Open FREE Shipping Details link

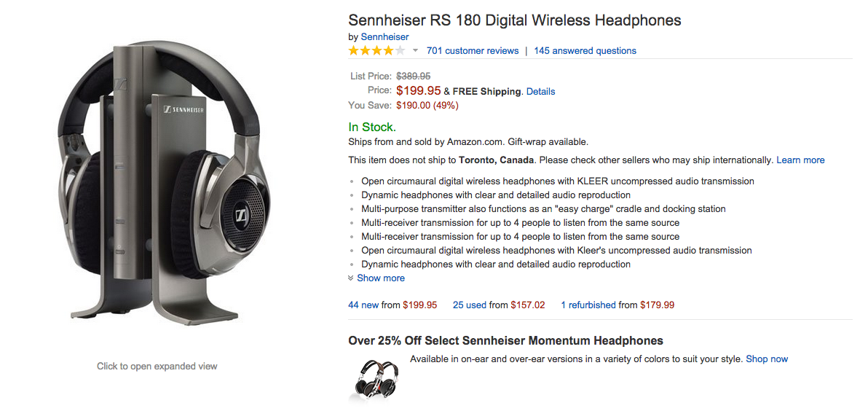[540, 92]
